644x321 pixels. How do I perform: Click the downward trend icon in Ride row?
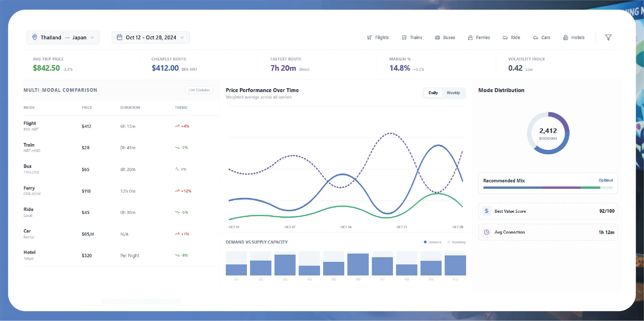(x=177, y=212)
